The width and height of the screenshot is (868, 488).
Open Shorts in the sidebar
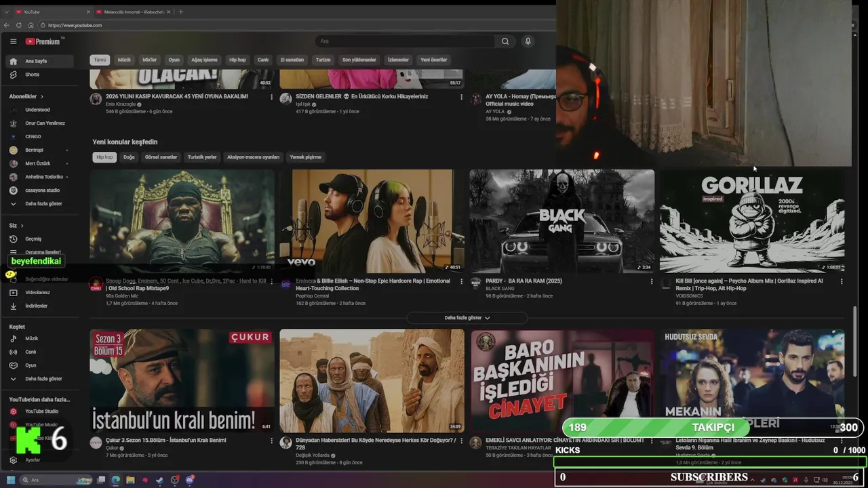39,75
